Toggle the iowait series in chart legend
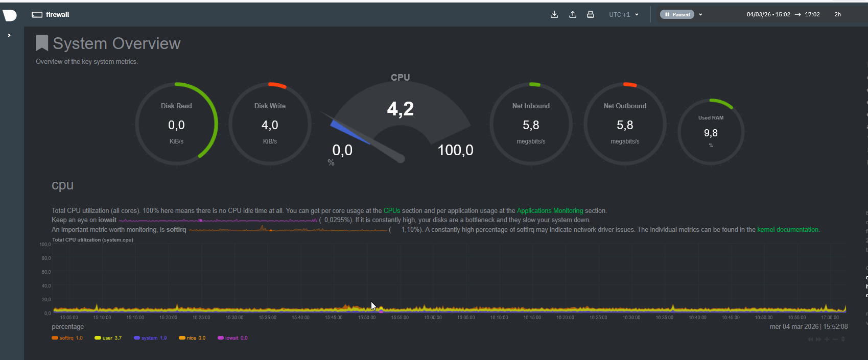Image resolution: width=868 pixels, height=360 pixels. coord(232,338)
